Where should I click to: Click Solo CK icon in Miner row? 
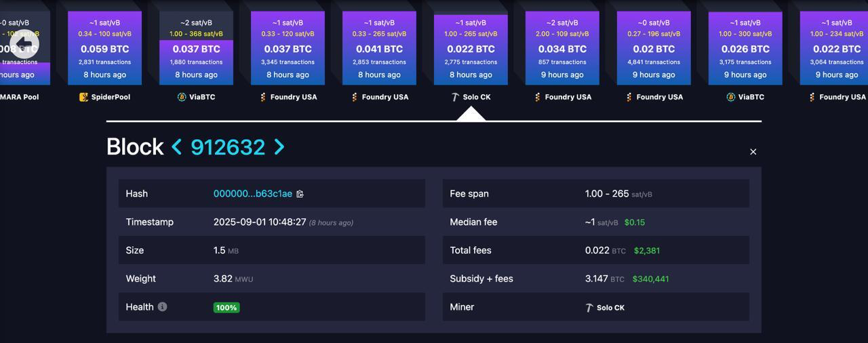coord(589,308)
